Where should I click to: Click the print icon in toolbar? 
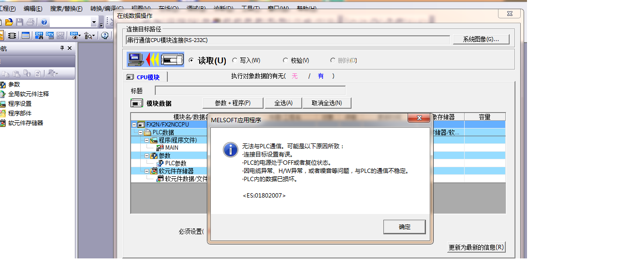pyautogui.click(x=30, y=22)
